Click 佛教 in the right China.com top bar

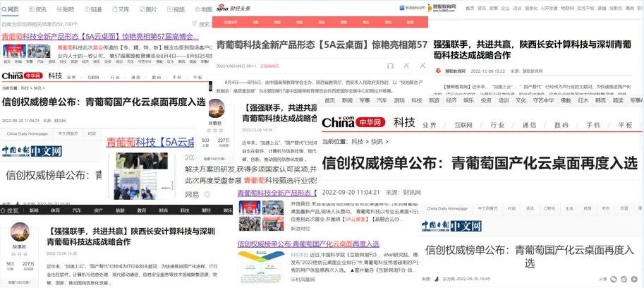point(566,100)
